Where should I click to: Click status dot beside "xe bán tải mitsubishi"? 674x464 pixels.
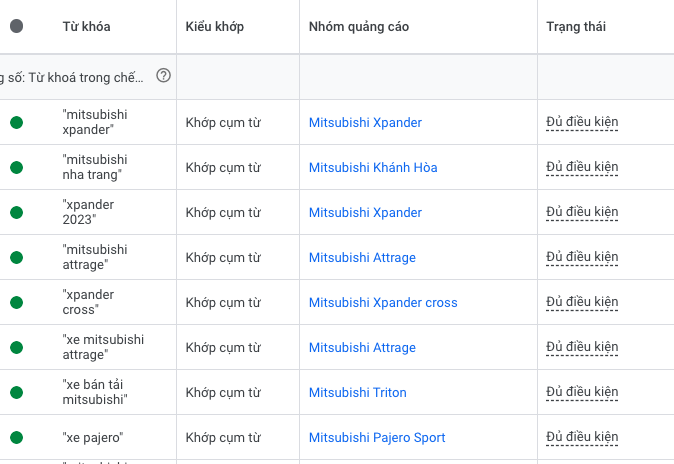[x=17, y=393]
